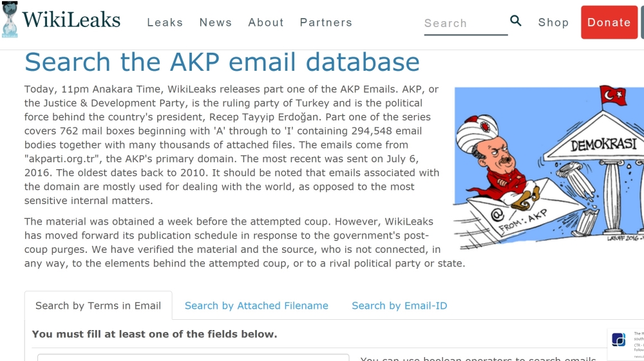644x361 pixels.
Task: Click the 'Search the AKP email database' heading
Action: point(222,62)
